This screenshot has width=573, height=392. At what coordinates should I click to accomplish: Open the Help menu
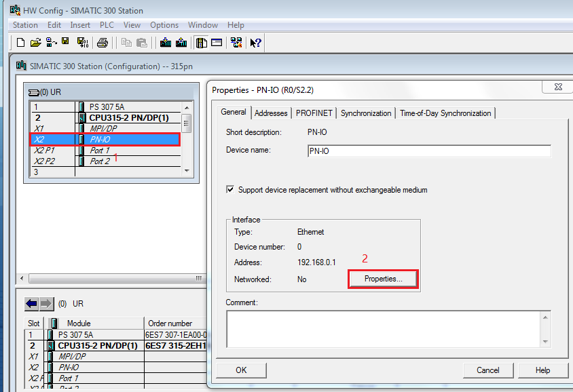click(x=236, y=25)
